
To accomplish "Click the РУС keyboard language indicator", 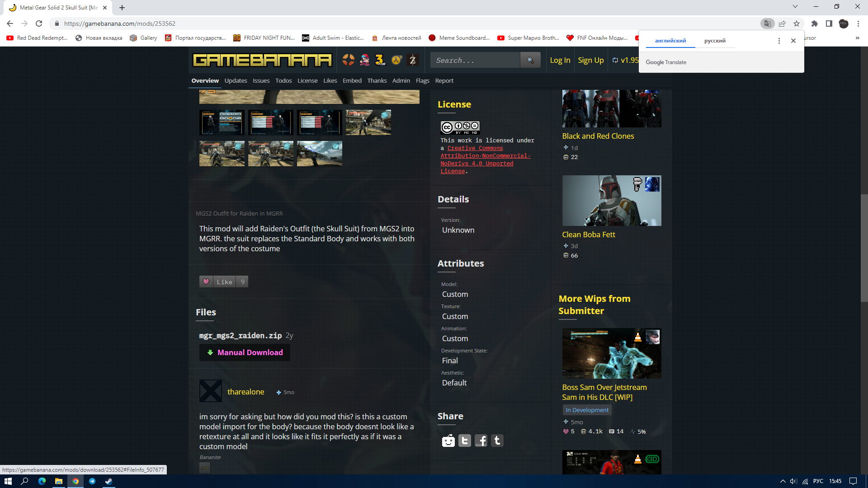I will pos(818,481).
